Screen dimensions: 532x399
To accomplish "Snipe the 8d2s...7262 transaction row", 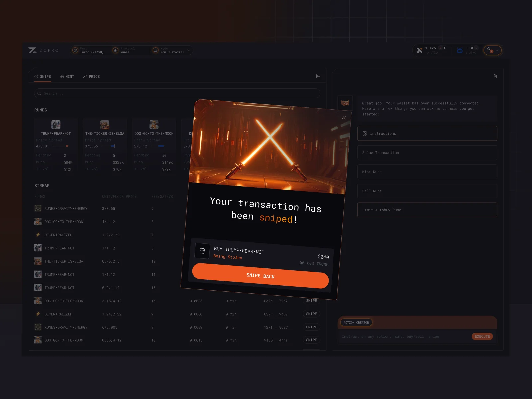I will click(x=311, y=301).
